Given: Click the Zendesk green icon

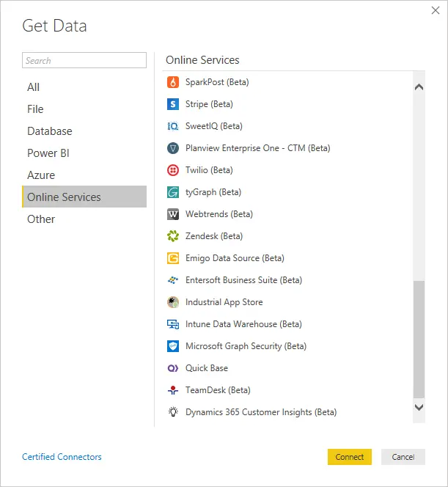Looking at the screenshot, I should (173, 236).
